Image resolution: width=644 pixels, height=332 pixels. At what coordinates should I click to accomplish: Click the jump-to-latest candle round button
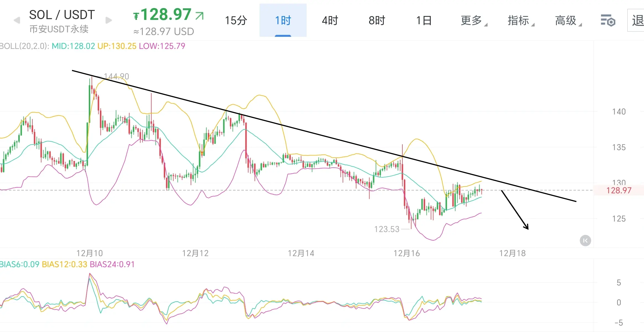[x=585, y=240]
